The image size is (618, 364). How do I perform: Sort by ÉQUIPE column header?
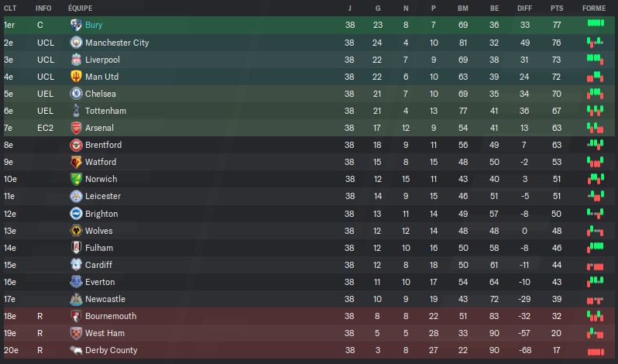80,8
